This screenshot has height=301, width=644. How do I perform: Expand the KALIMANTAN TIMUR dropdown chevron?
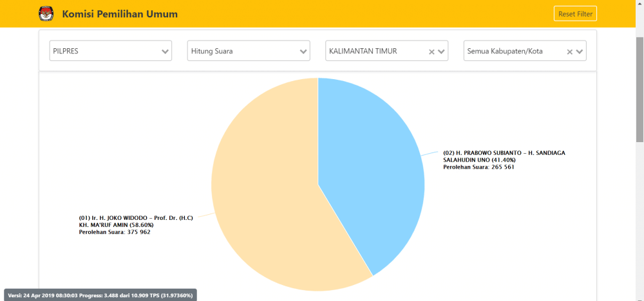pyautogui.click(x=442, y=51)
